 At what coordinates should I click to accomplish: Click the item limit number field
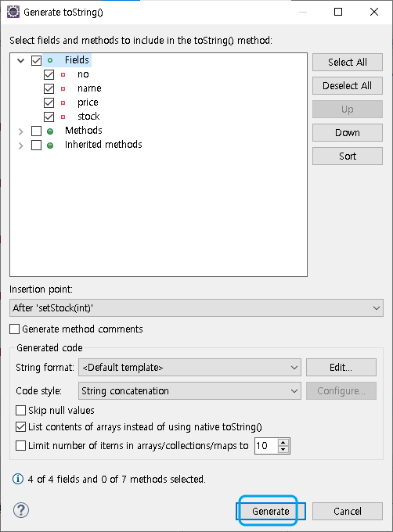[x=266, y=446]
